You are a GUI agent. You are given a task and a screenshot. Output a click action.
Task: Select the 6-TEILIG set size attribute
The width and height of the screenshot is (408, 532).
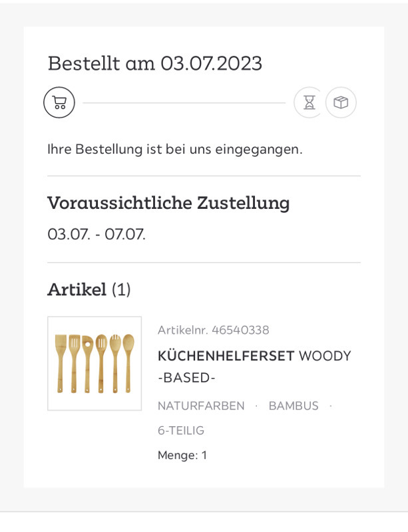pyautogui.click(x=181, y=430)
